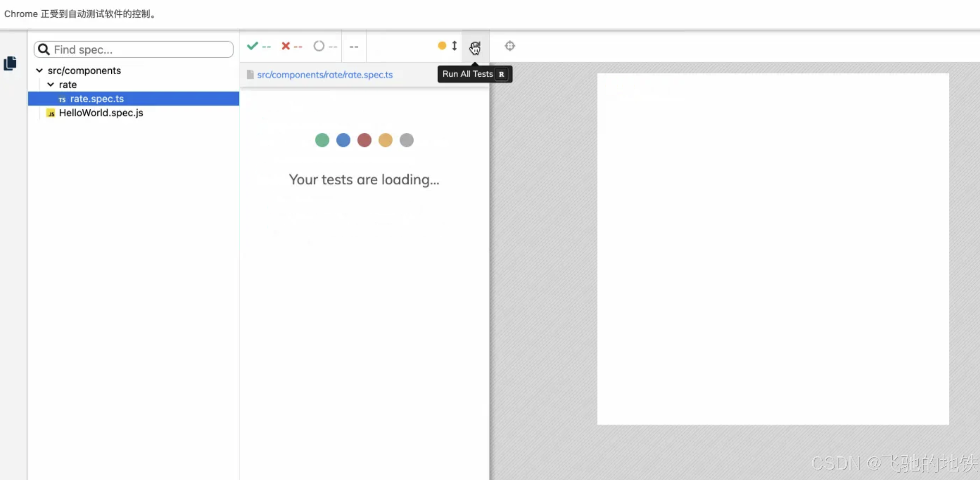Collapse the src/components folder
The image size is (980, 480).
tap(39, 71)
